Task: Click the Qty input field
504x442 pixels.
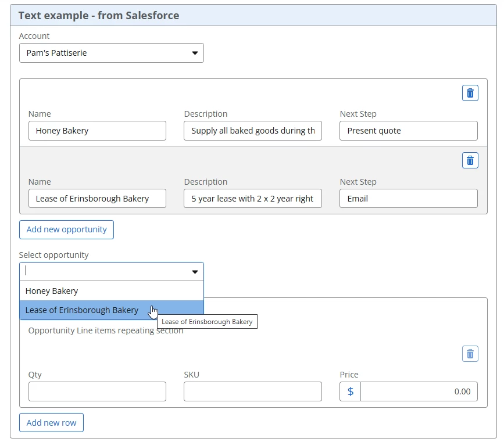Action: coord(97,391)
